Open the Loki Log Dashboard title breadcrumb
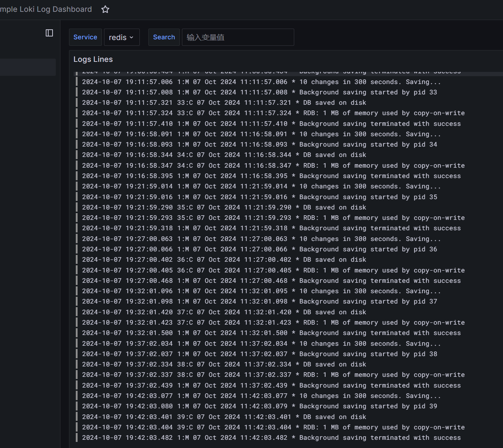Screen dimensions: 503x448 point(46,9)
